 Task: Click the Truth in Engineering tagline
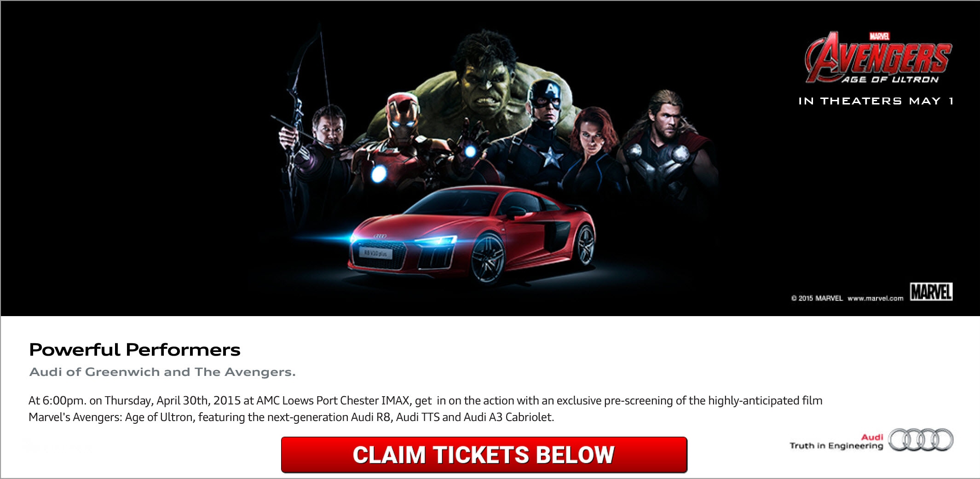point(836,446)
